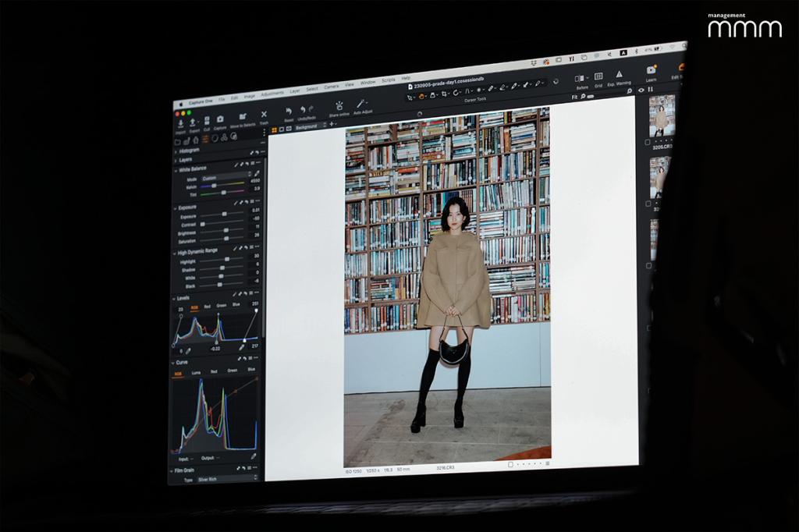
Task: Click the Undo arrow icon
Action: click(302, 109)
